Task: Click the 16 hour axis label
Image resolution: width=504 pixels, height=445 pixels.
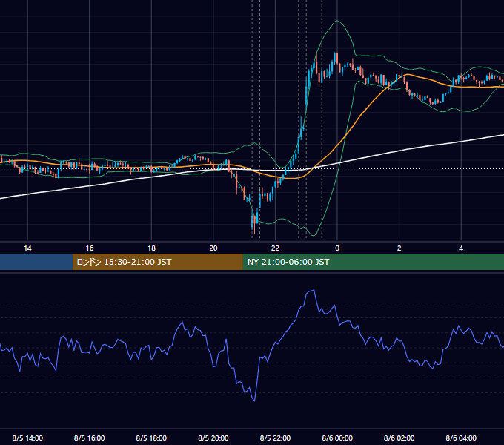Action: (90, 248)
